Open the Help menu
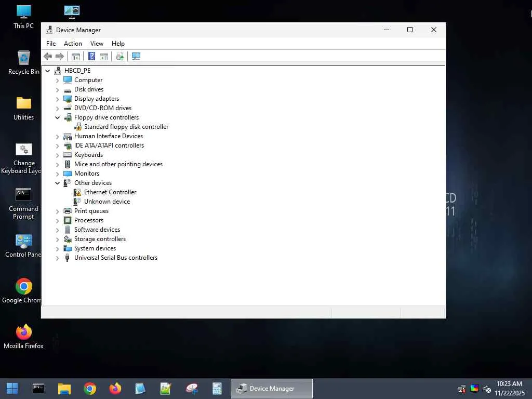 [118, 44]
